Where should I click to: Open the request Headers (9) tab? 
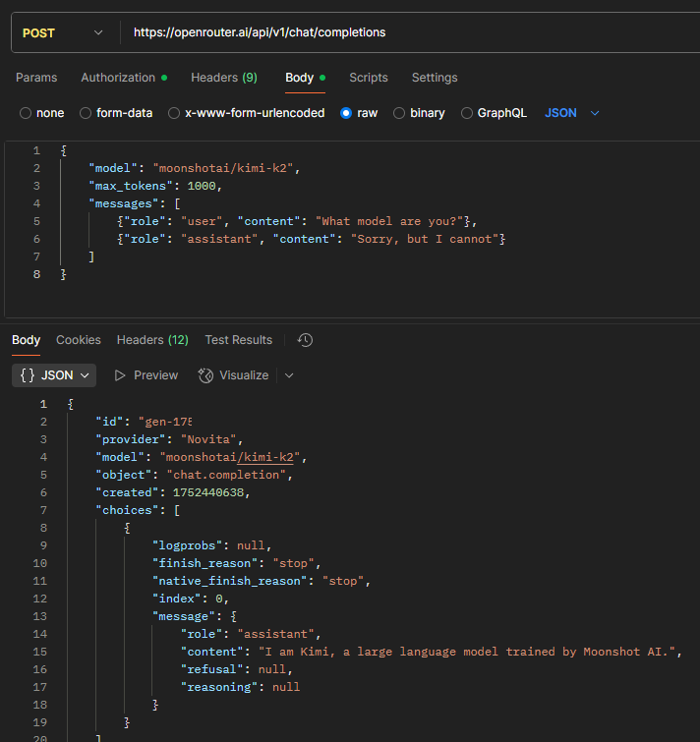pyautogui.click(x=224, y=78)
